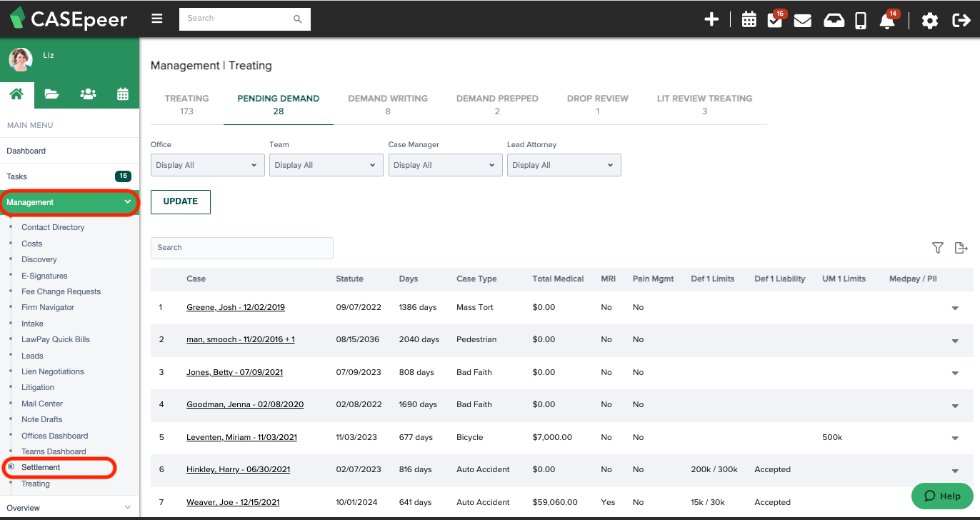Switch to the Demand Prepped tab
This screenshot has width=980, height=520.
497,104
